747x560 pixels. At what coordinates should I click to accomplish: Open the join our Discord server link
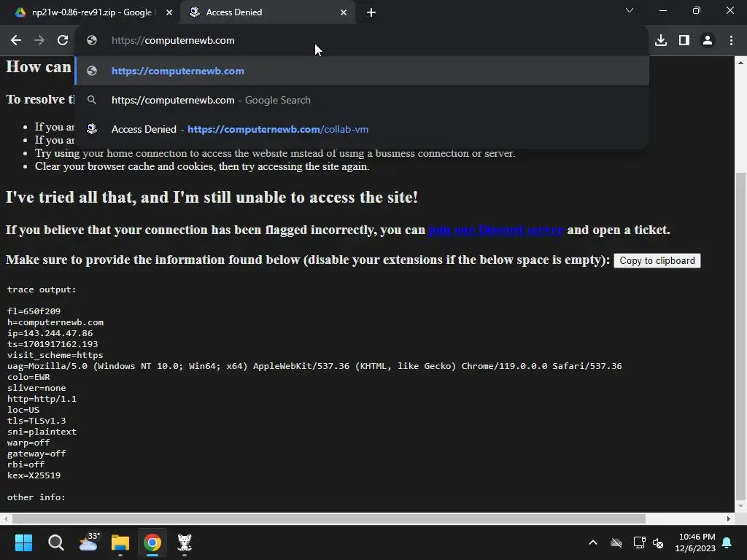pyautogui.click(x=496, y=230)
